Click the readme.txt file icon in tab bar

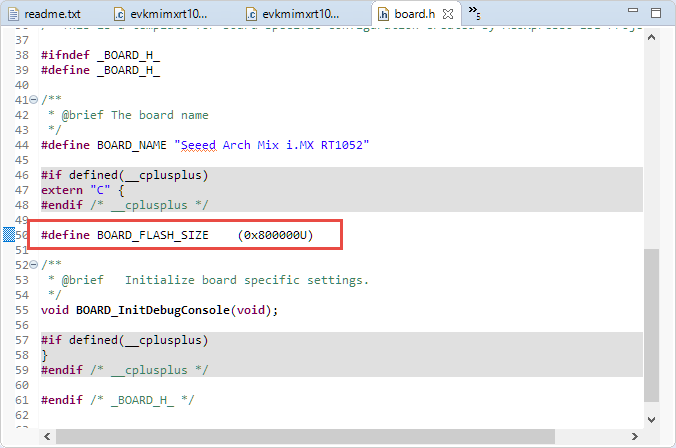point(13,14)
